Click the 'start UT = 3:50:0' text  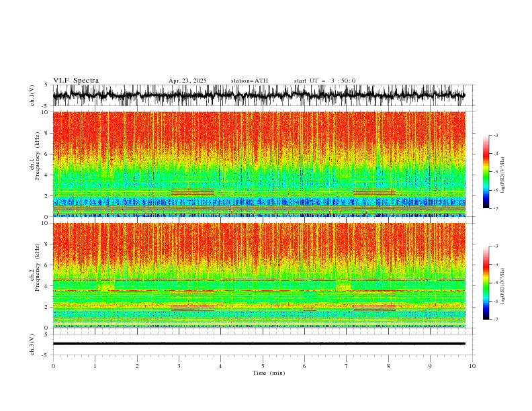(x=324, y=81)
